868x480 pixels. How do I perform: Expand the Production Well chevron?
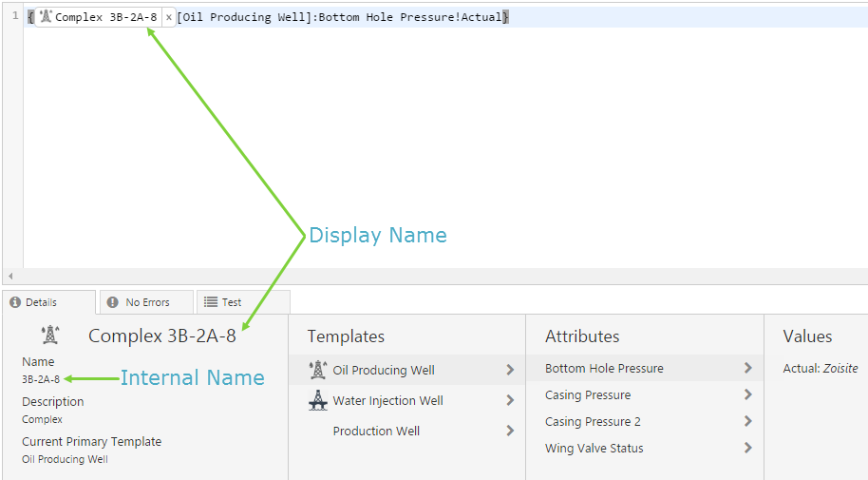pos(510,431)
